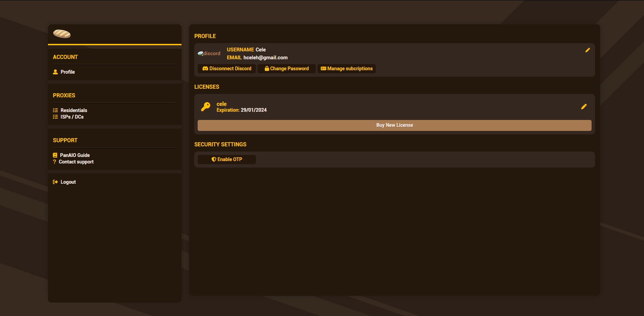Select Contact support in sidebar
The width and height of the screenshot is (644, 316).
pyautogui.click(x=76, y=162)
